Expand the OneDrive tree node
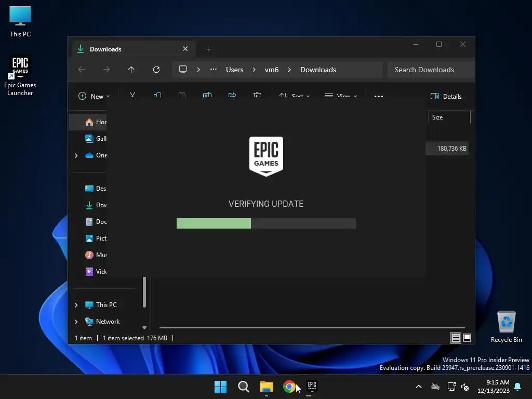This screenshot has height=399, width=532. [76, 155]
